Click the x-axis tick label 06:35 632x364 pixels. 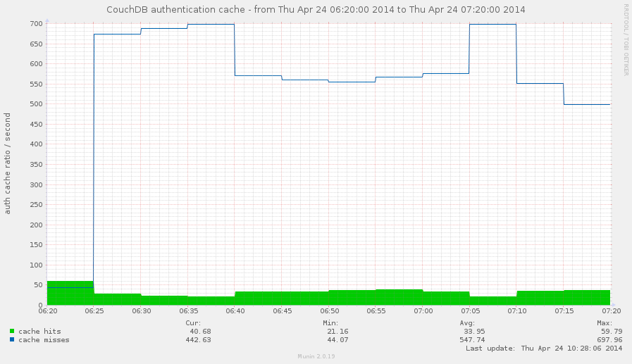[x=188, y=311]
